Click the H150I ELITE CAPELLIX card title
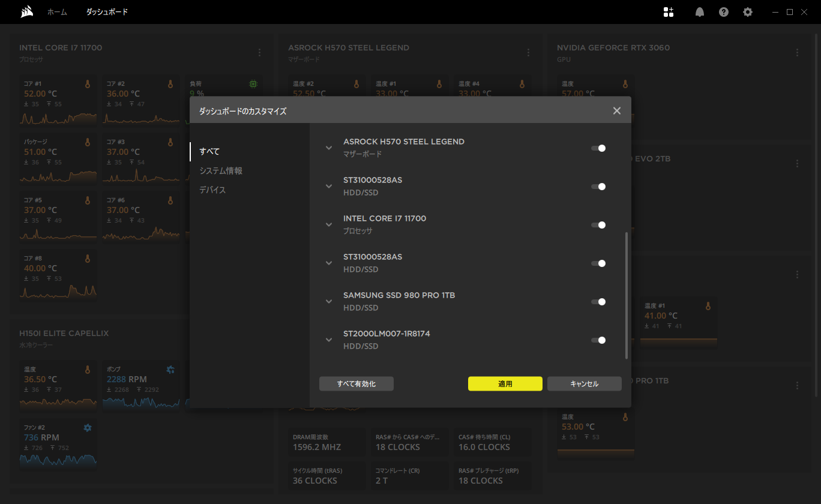This screenshot has height=504, width=821. pos(64,333)
